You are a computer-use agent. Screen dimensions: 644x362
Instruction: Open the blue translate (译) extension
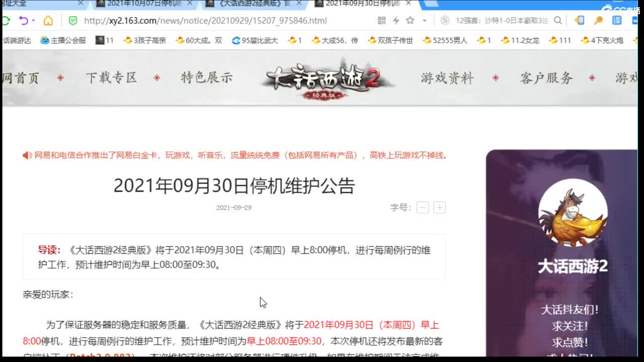pyautogui.click(x=617, y=21)
